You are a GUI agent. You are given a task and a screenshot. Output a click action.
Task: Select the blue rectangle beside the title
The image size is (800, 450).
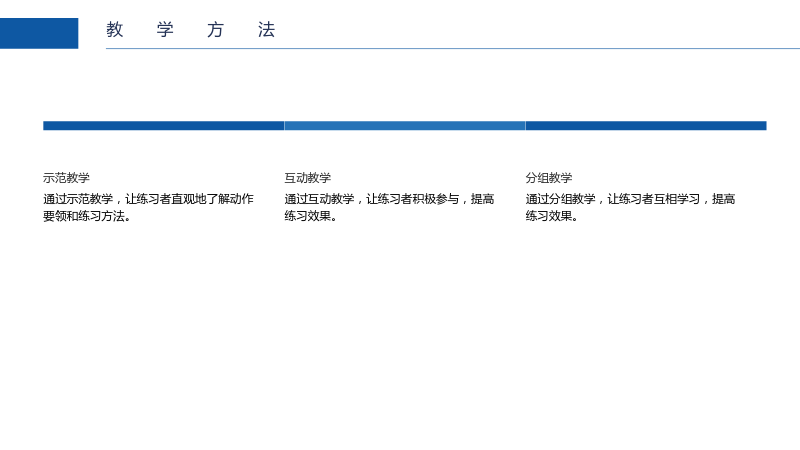pos(39,33)
